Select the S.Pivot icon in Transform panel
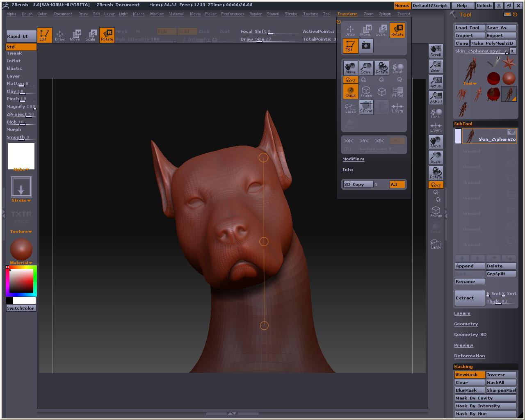This screenshot has width=525, height=420. click(366, 107)
